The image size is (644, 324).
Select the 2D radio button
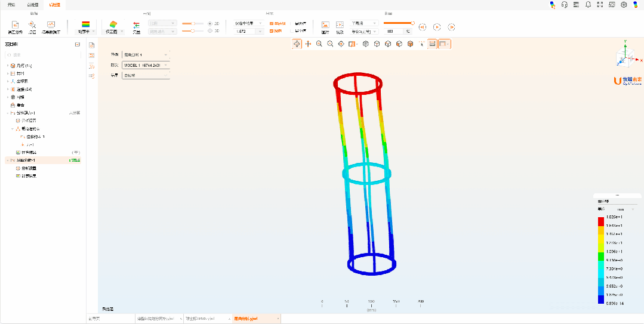pyautogui.click(x=209, y=23)
